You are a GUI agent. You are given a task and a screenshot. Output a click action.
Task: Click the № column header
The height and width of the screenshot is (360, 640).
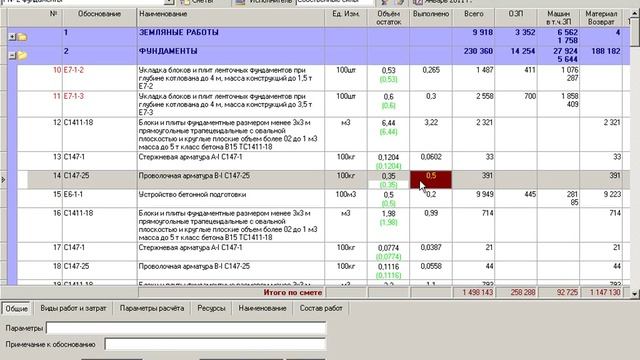click(x=53, y=14)
